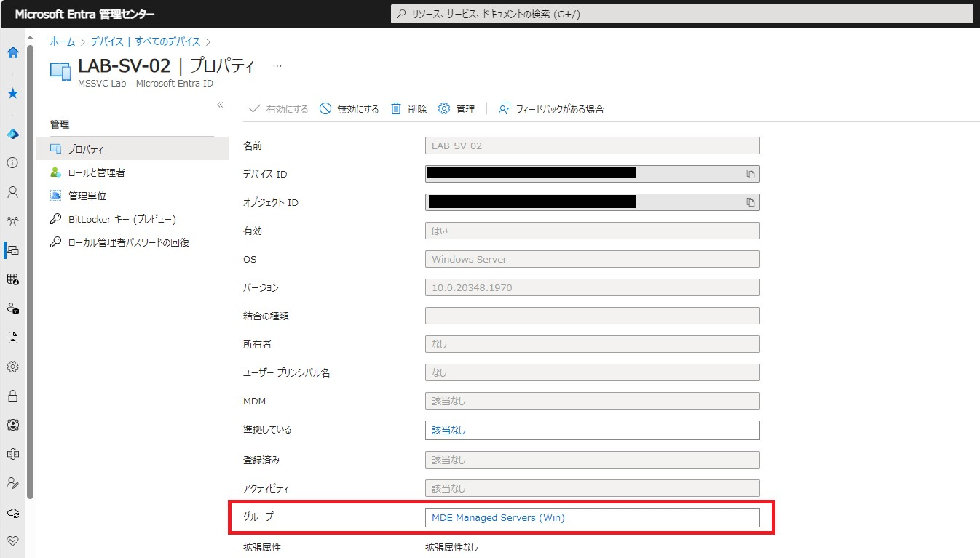Open Favorites star icon in left rail
The image size is (980, 558).
tap(12, 94)
